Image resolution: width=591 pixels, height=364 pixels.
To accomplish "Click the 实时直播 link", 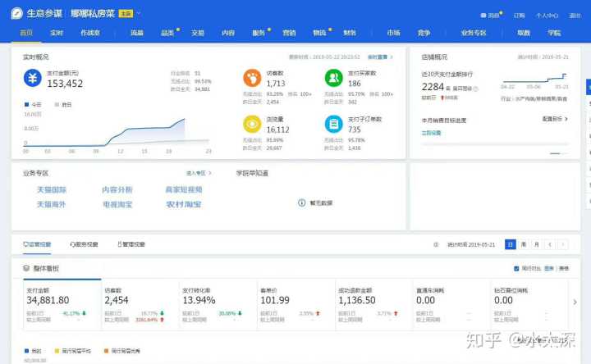I will (378, 57).
